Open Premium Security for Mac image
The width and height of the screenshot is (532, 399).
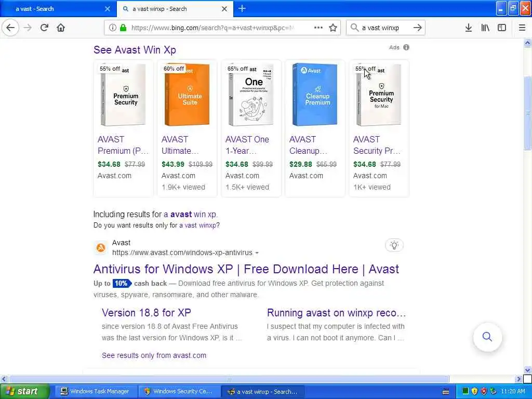[x=379, y=95]
